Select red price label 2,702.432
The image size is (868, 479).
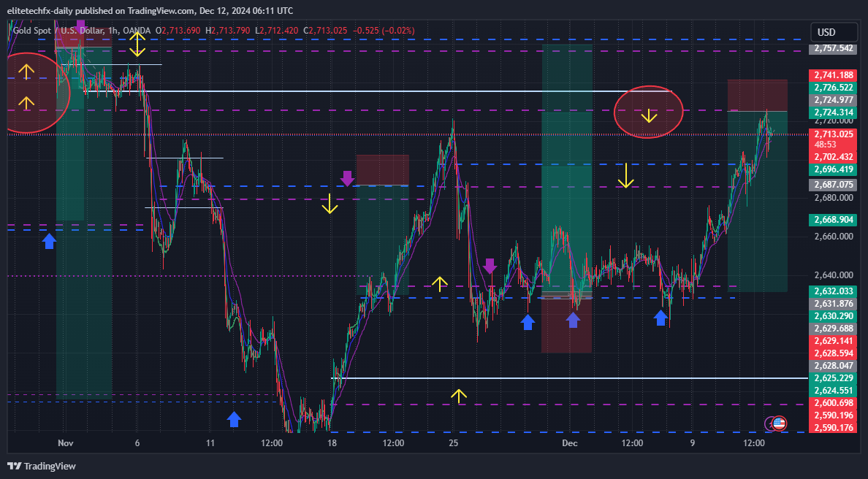[x=834, y=156]
